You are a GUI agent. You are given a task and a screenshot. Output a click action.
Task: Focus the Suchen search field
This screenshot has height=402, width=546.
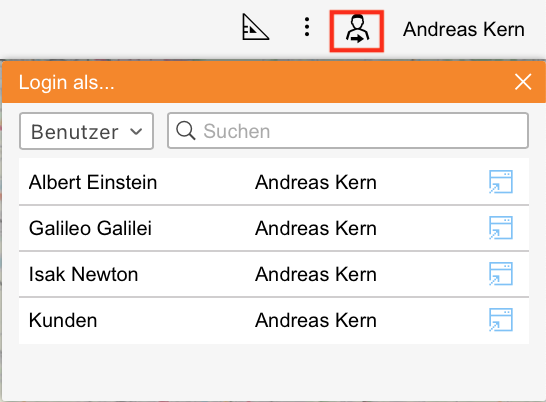[x=348, y=131]
